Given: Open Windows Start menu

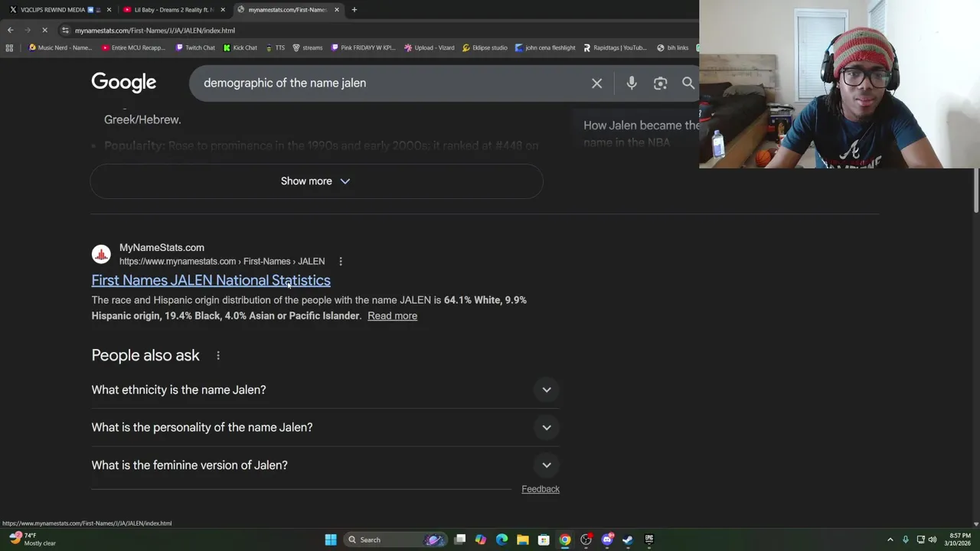Looking at the screenshot, I should click(x=331, y=540).
